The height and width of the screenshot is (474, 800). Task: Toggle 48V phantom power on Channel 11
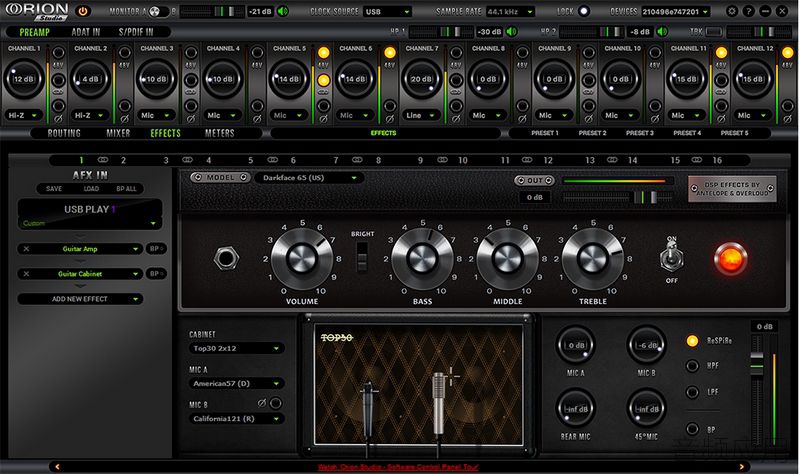pyautogui.click(x=721, y=53)
